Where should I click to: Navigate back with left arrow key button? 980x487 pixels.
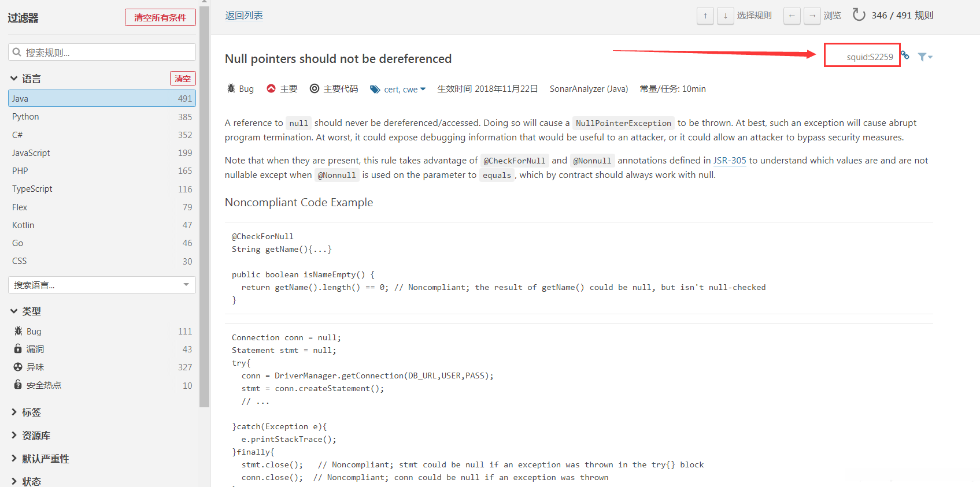click(x=792, y=16)
